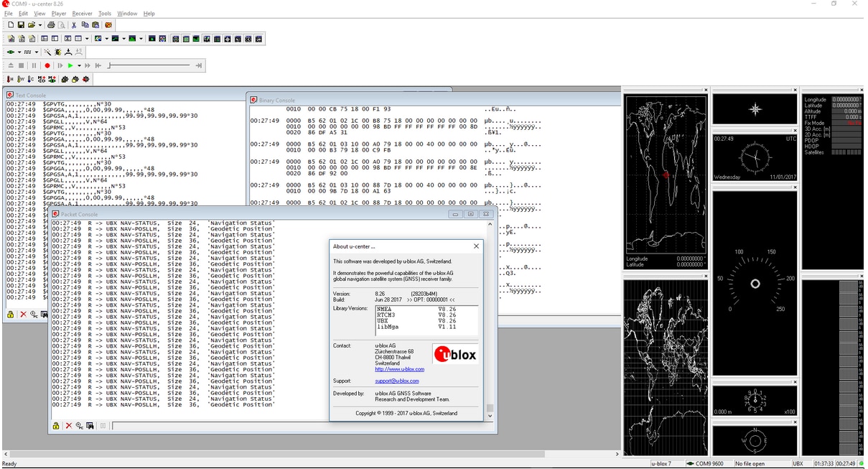Click the player fast-forward button
The image size is (868, 469).
[88, 65]
